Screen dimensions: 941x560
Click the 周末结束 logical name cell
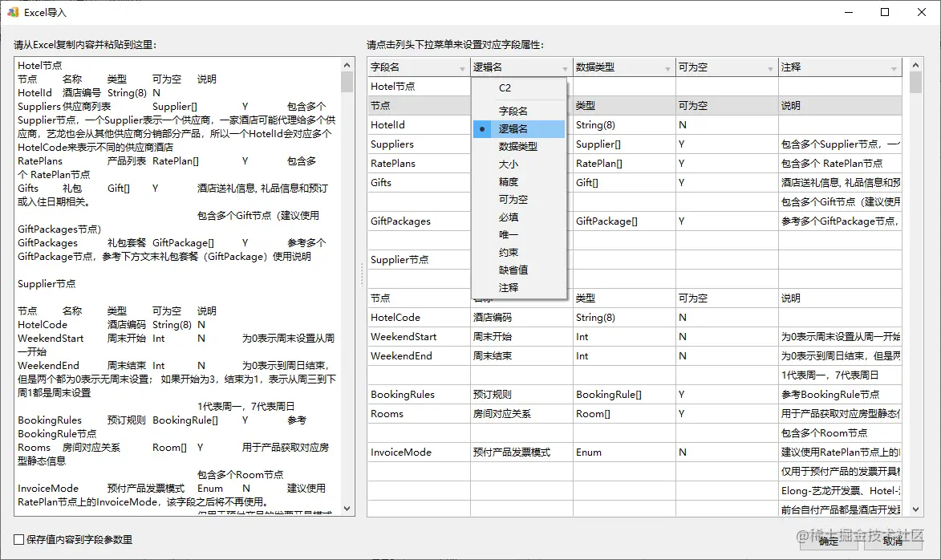(x=521, y=356)
